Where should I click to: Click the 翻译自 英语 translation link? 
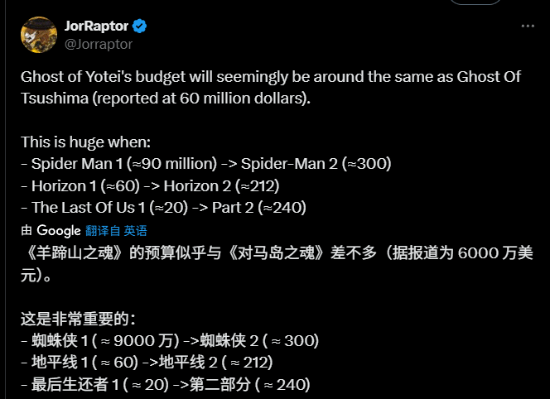[116, 231]
